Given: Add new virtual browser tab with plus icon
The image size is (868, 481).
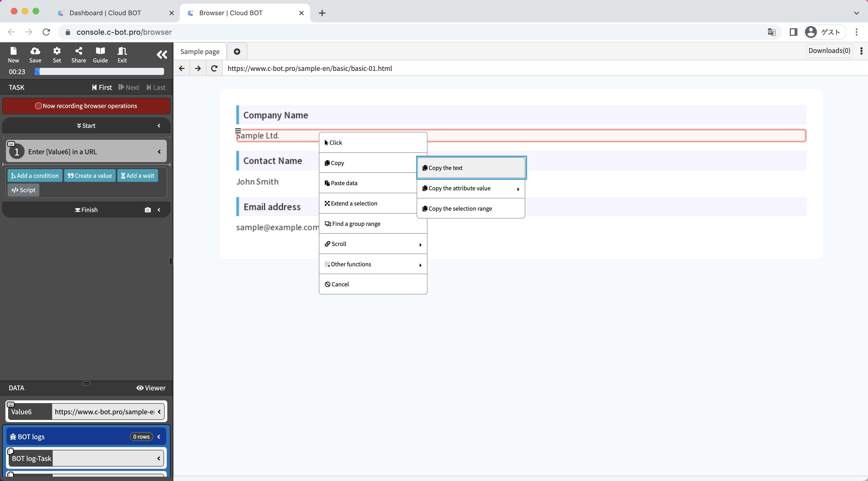Looking at the screenshot, I should (x=237, y=52).
